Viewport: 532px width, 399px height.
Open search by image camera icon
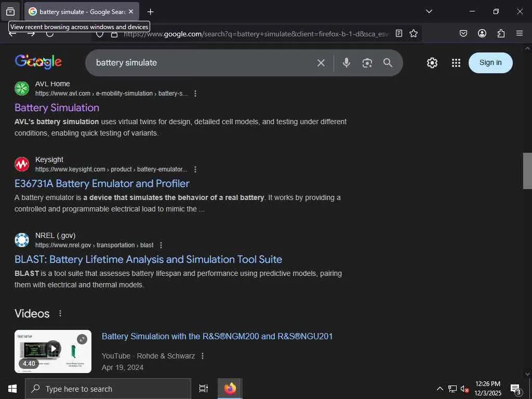point(367,63)
